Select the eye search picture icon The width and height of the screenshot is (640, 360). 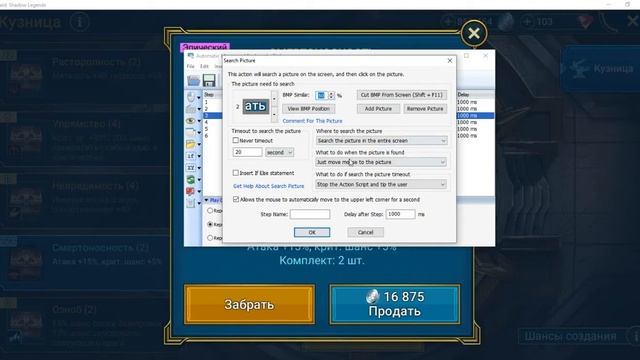point(191,121)
